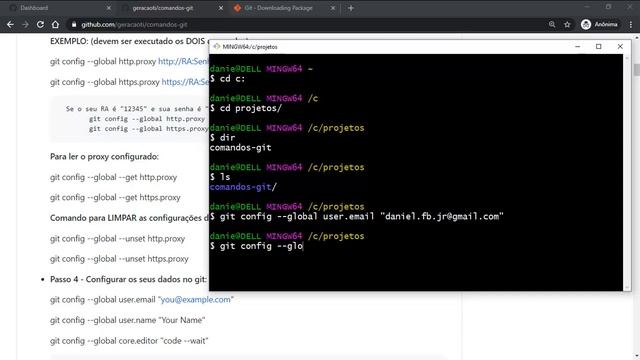Open a new browser tab
The height and width of the screenshot is (360, 640).
click(x=351, y=8)
